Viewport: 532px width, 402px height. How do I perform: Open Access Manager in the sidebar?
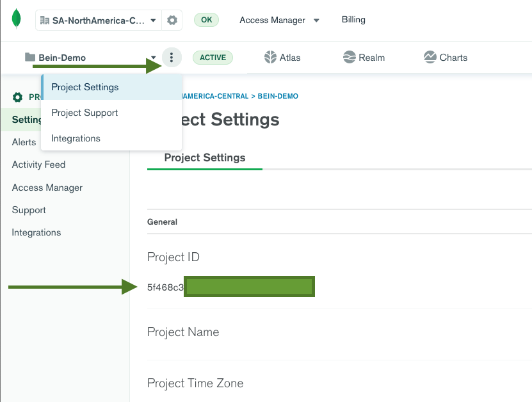coord(47,188)
